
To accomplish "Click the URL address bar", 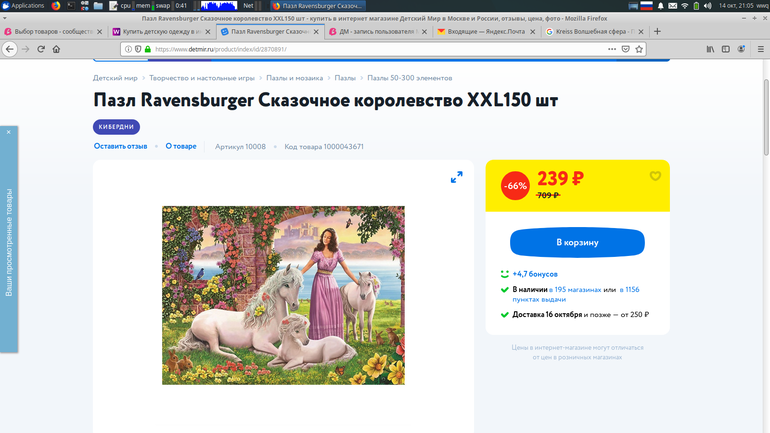I will pyautogui.click(x=360, y=49).
